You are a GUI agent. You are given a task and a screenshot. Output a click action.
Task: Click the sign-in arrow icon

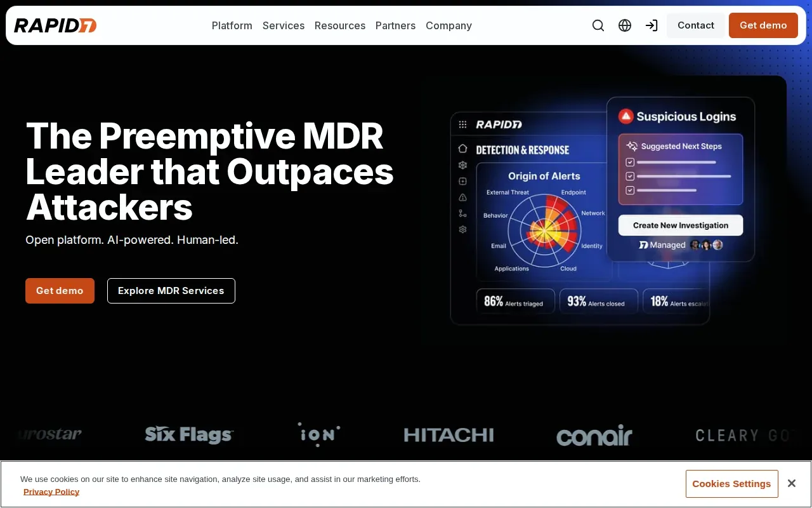point(652,25)
